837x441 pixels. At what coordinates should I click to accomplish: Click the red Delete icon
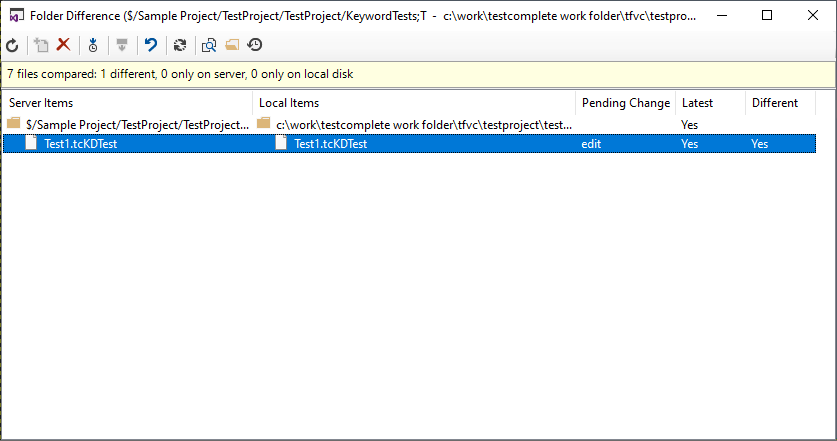coord(63,45)
